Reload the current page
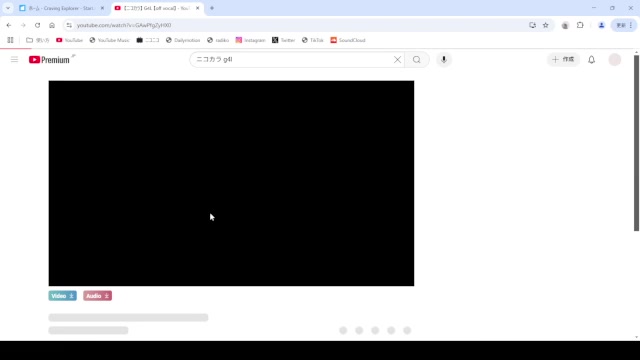The image size is (640, 360). (x=38, y=25)
